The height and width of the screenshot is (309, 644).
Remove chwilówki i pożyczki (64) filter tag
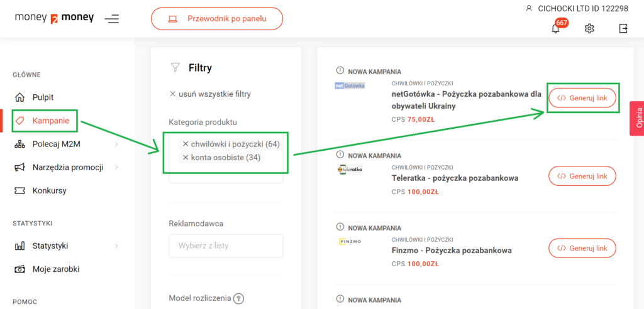(x=186, y=144)
